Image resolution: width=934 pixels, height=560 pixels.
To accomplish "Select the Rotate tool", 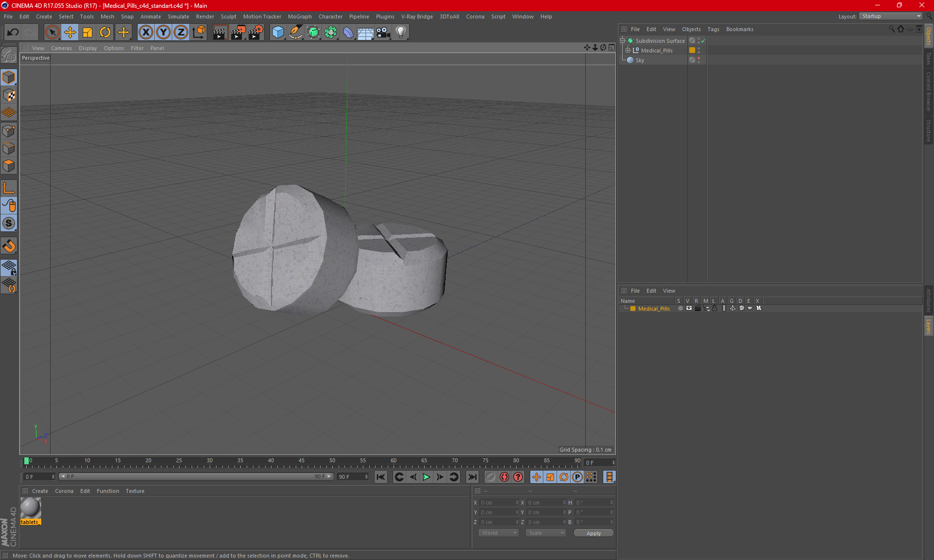I will (105, 32).
